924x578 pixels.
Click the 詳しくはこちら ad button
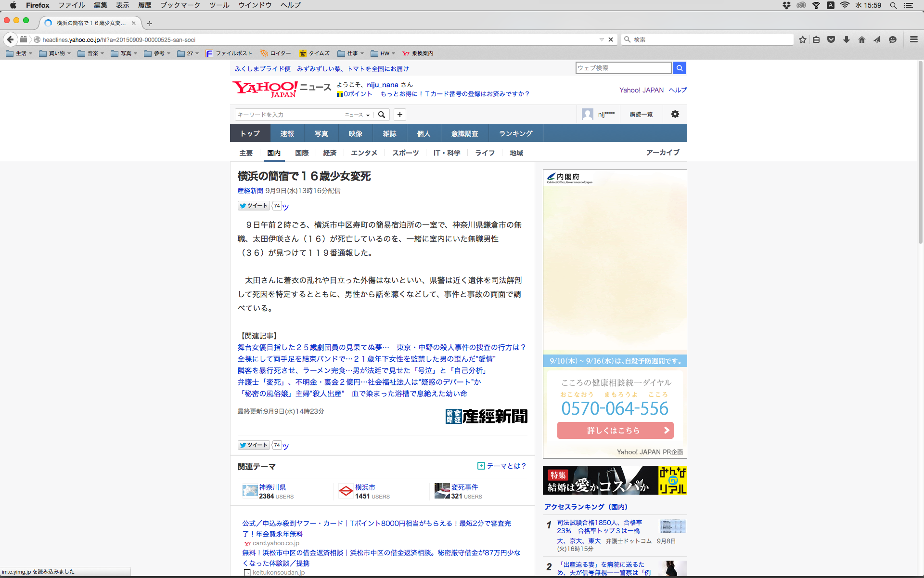(615, 430)
